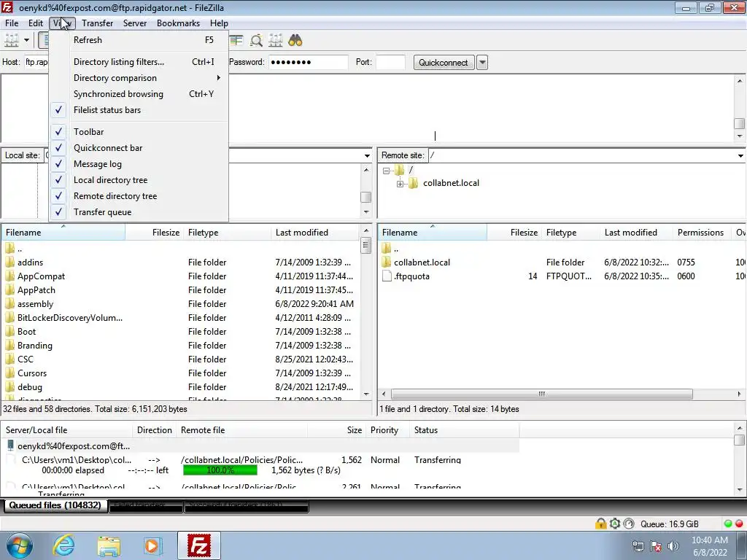Uncheck Message log in View menu
This screenshot has height=560, width=747.
click(x=139, y=164)
